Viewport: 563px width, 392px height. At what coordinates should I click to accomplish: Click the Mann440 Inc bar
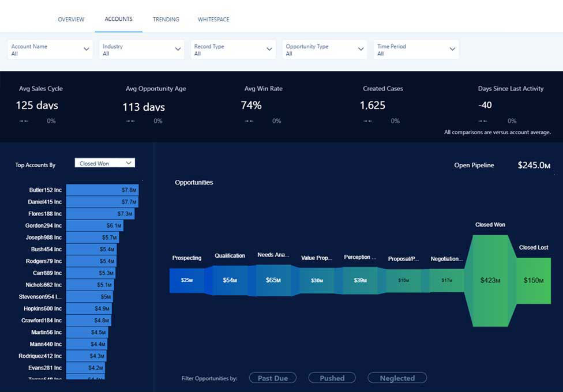tap(87, 344)
